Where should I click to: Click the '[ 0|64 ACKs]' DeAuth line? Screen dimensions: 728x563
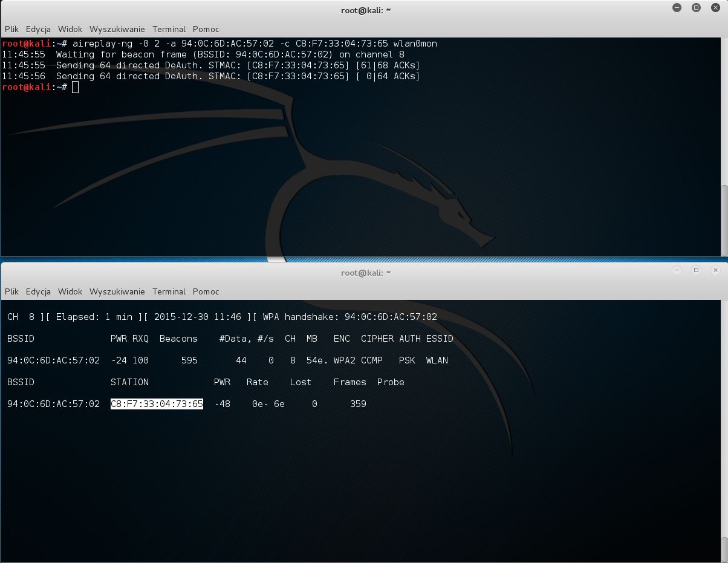210,76
